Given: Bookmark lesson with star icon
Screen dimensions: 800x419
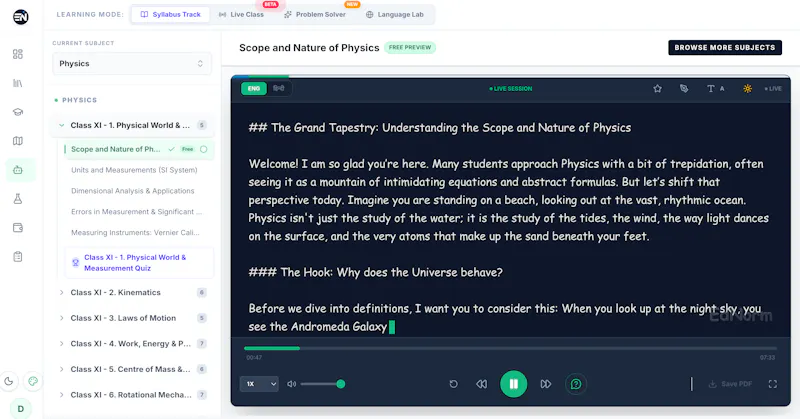Looking at the screenshot, I should (x=657, y=89).
